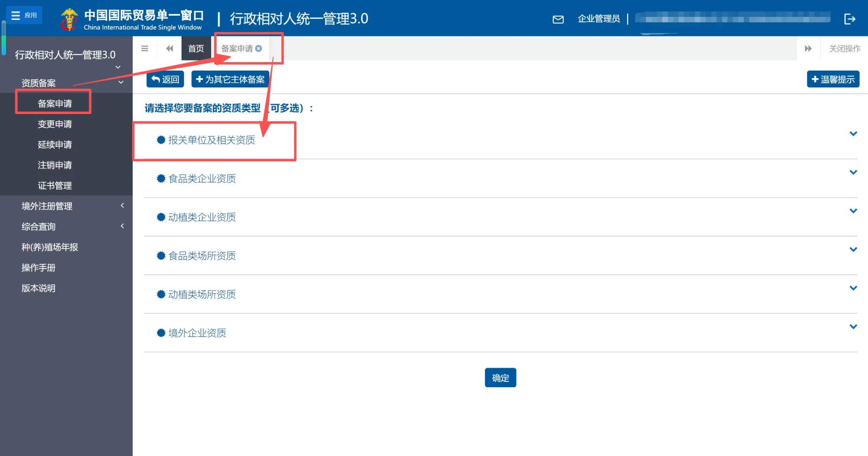
Task: Select 境外企业资质 qualification type
Action: click(197, 333)
